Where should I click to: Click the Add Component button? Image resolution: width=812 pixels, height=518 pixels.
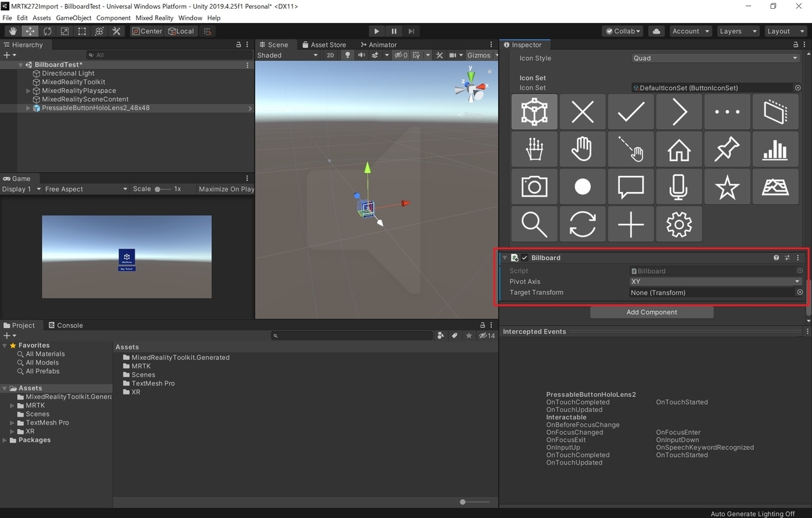652,312
